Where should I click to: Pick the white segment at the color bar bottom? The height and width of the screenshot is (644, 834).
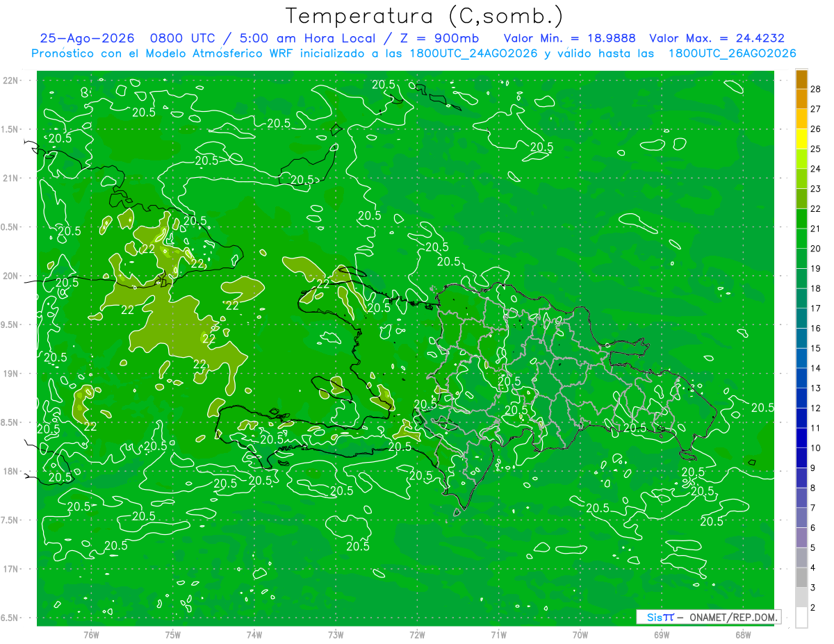[x=801, y=618]
